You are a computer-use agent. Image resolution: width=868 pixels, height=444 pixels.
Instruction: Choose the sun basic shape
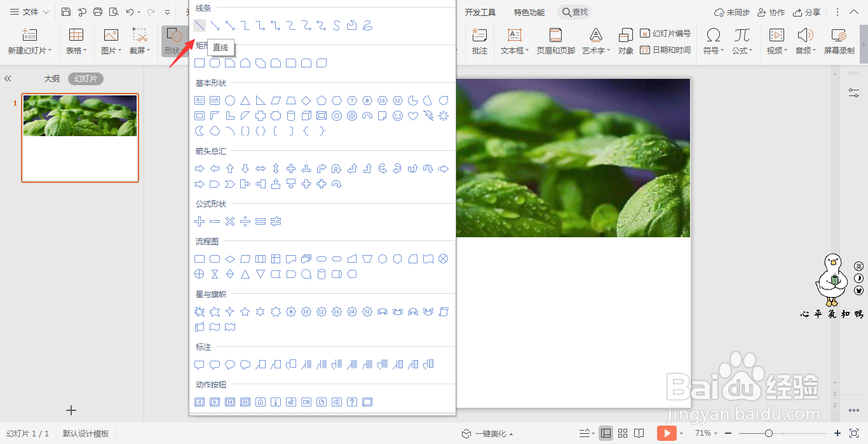tap(444, 116)
